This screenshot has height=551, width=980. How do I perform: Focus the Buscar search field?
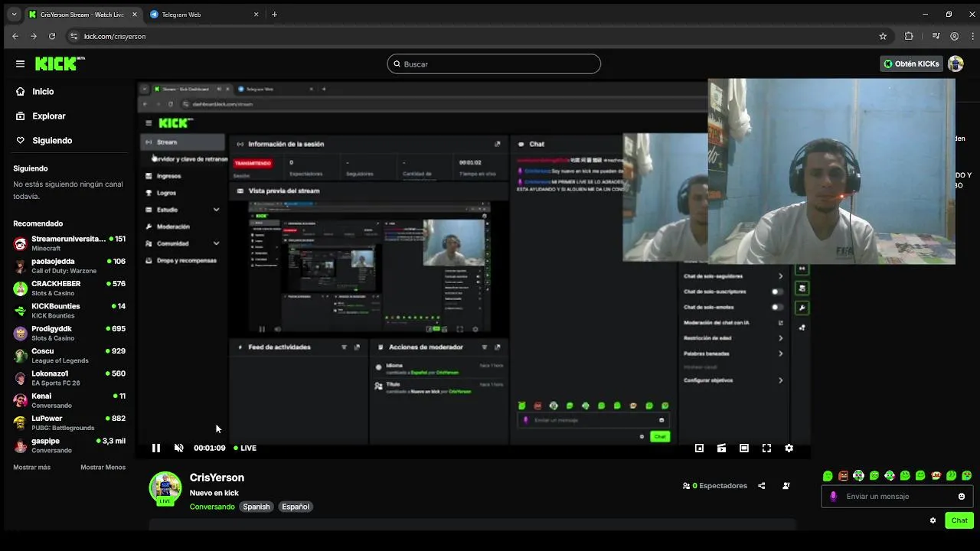click(x=494, y=64)
